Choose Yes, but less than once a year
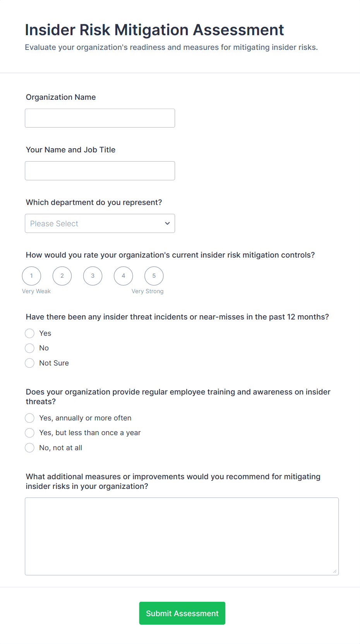This screenshot has height=644, width=360. pyautogui.click(x=30, y=433)
